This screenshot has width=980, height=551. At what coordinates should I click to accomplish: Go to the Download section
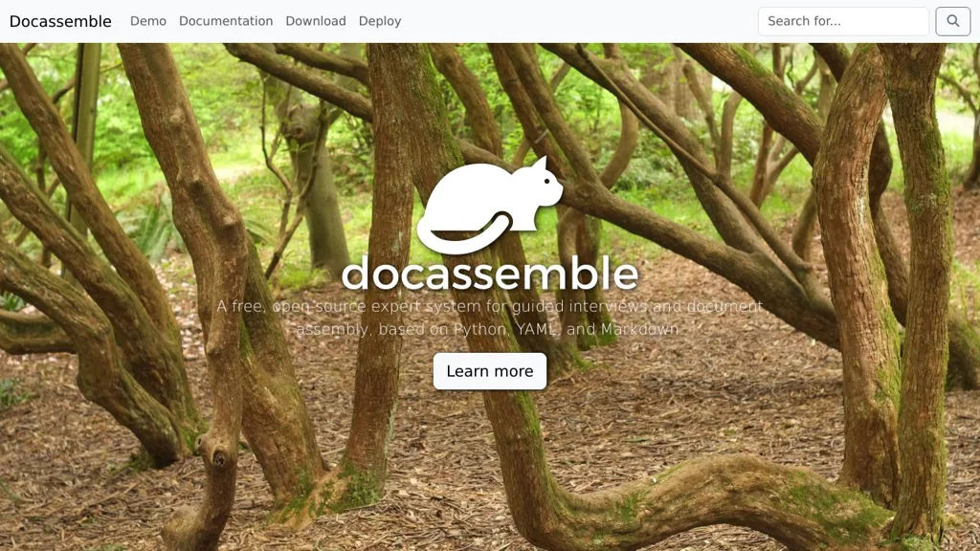pos(316,21)
